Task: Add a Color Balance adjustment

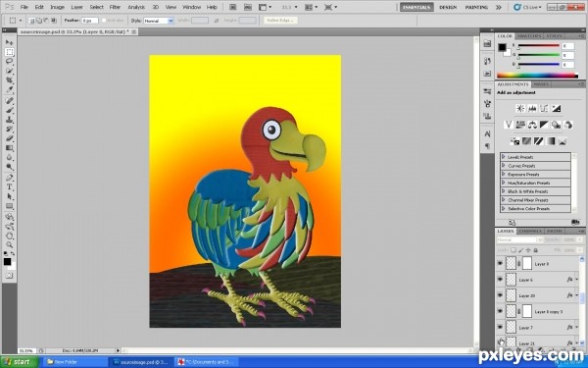Action: [x=532, y=125]
